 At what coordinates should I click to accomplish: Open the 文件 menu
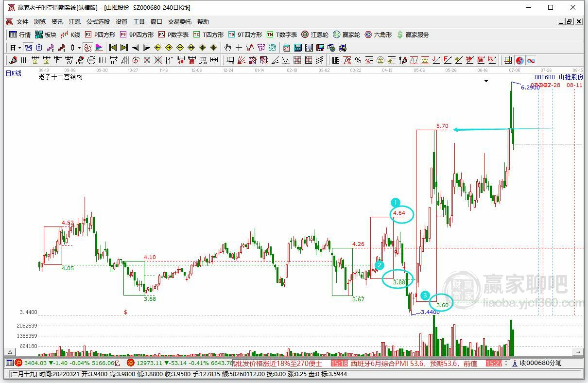click(x=22, y=22)
